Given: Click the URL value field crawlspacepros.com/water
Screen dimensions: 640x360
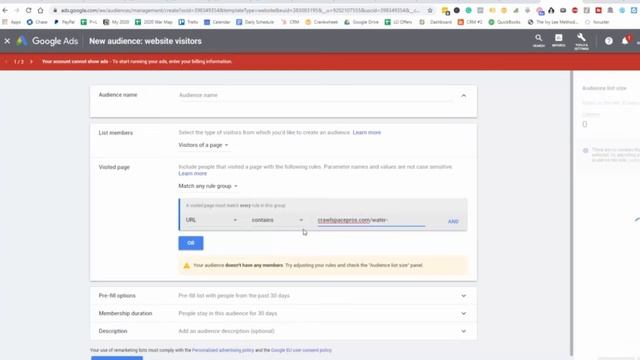Looking at the screenshot, I should click(x=371, y=220).
